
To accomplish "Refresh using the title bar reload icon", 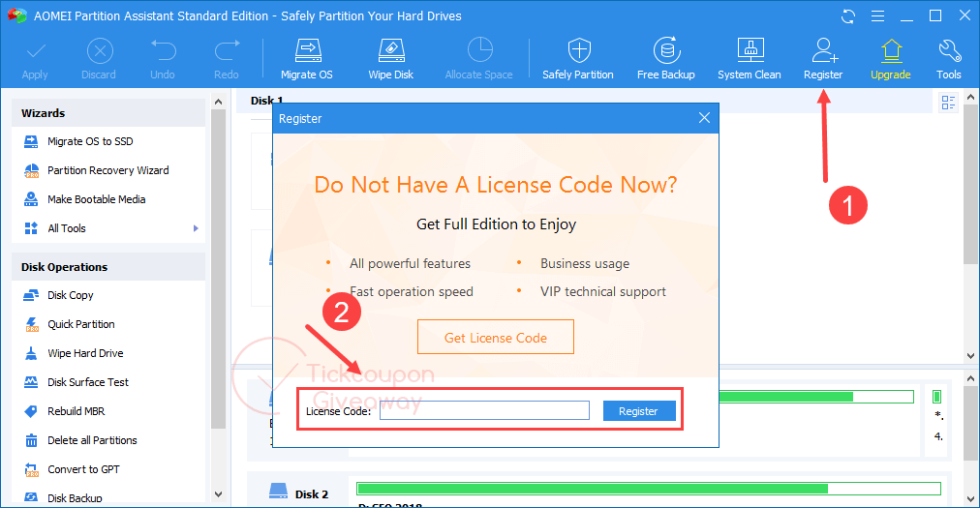I will (849, 16).
